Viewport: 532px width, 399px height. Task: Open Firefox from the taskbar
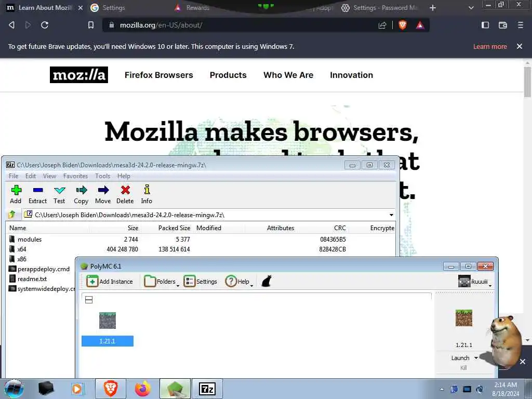(x=143, y=389)
